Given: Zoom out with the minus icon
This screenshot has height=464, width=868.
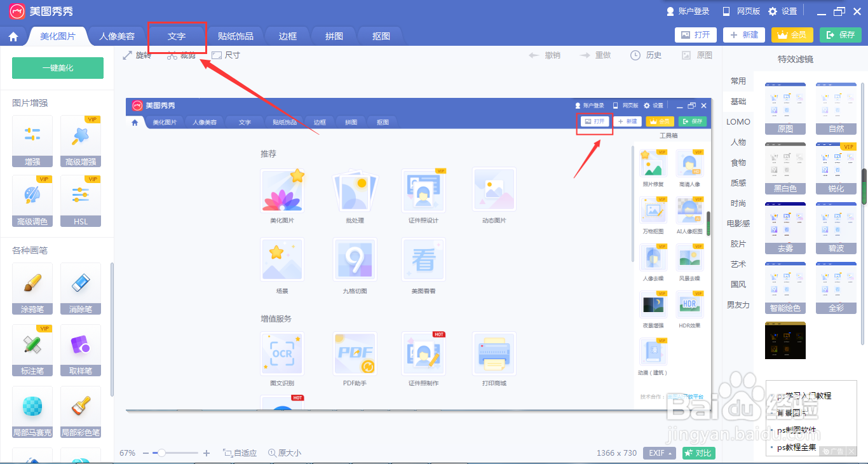Looking at the screenshot, I should tap(146, 453).
